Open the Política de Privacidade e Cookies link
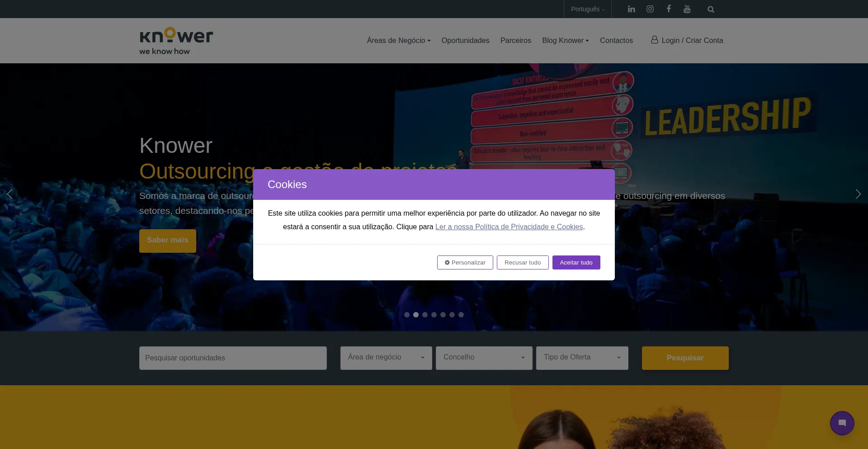868x449 pixels. pyautogui.click(x=509, y=227)
